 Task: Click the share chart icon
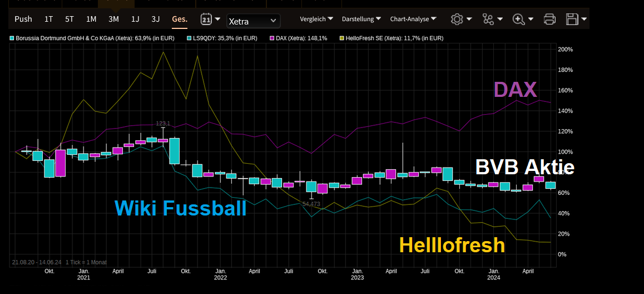point(488,19)
